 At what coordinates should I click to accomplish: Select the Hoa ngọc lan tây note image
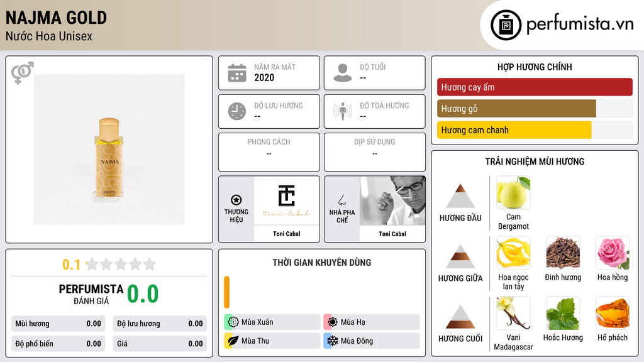[x=513, y=253]
